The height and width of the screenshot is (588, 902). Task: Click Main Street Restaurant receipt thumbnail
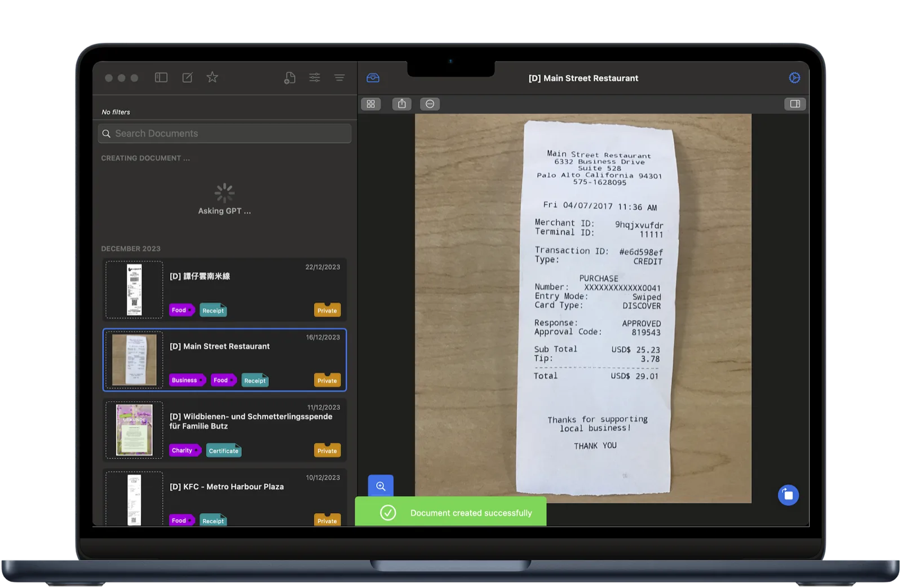[x=134, y=360]
